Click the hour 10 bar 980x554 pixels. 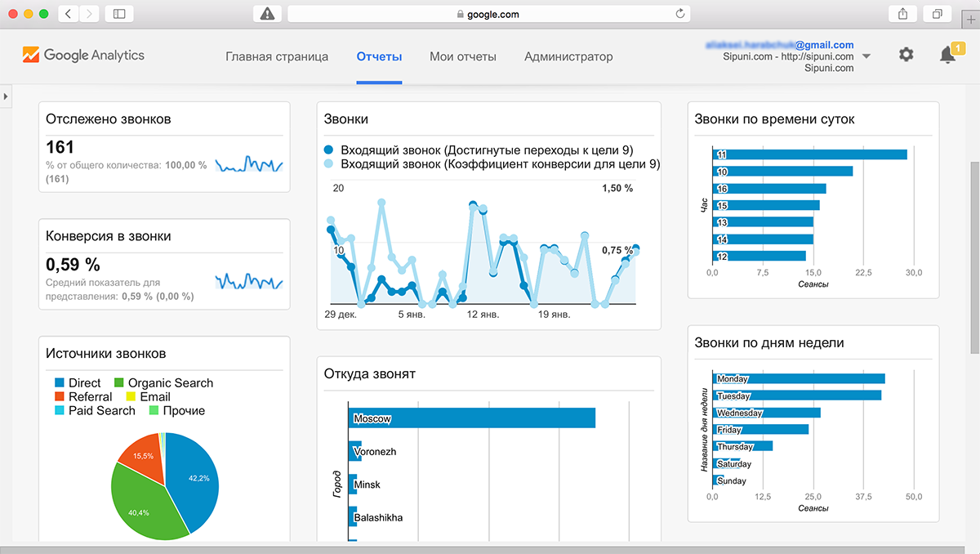(784, 172)
